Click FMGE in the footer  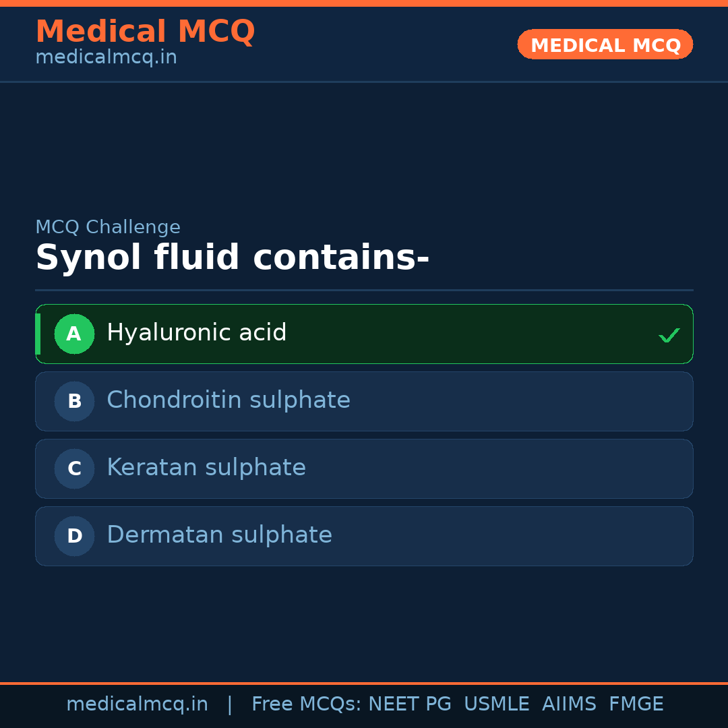(636, 704)
